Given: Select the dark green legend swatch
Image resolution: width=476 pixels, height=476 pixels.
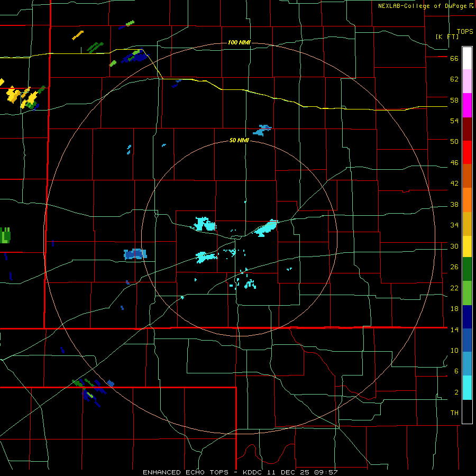Looking at the screenshot, I should [x=467, y=269].
